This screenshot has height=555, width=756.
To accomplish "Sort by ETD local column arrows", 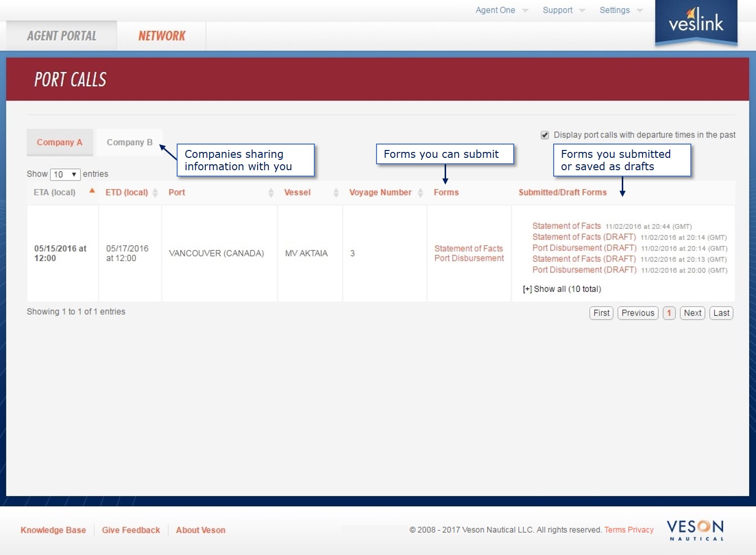I will point(155,192).
